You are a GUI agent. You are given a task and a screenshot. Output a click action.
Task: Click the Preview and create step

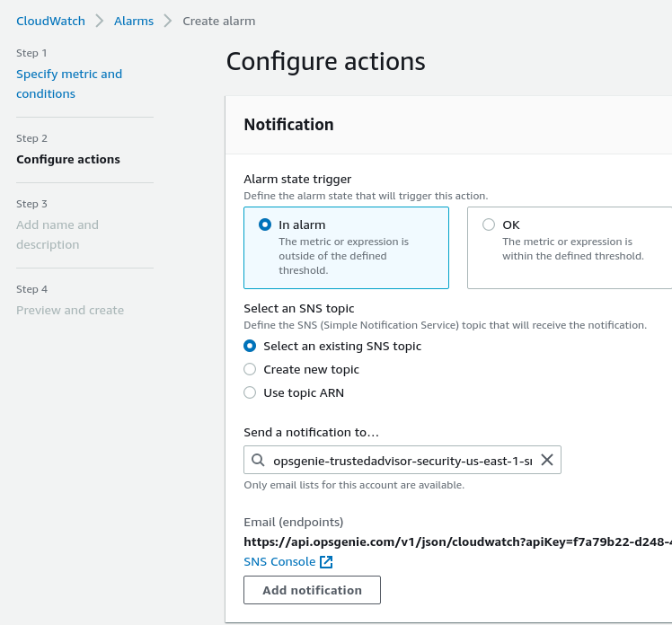70,310
